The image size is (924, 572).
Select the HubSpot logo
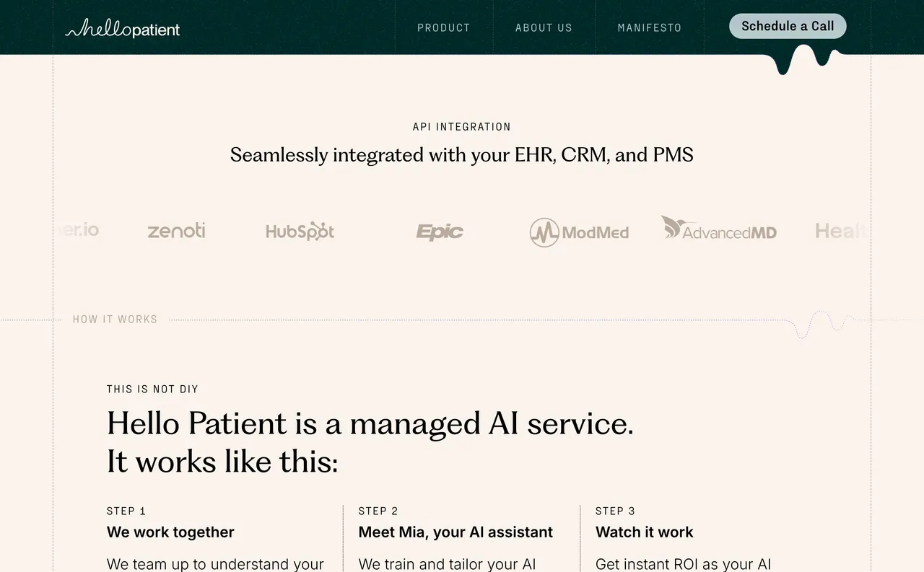coord(300,231)
